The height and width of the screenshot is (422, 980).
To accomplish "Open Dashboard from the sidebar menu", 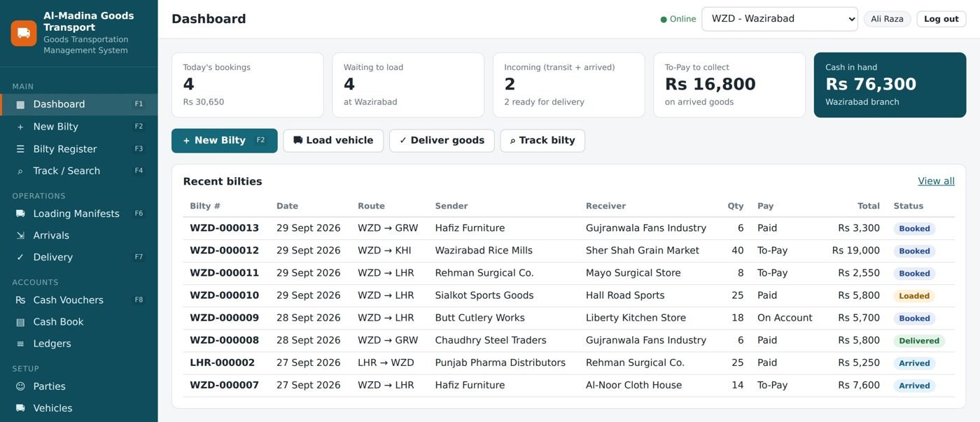I will coord(79,104).
